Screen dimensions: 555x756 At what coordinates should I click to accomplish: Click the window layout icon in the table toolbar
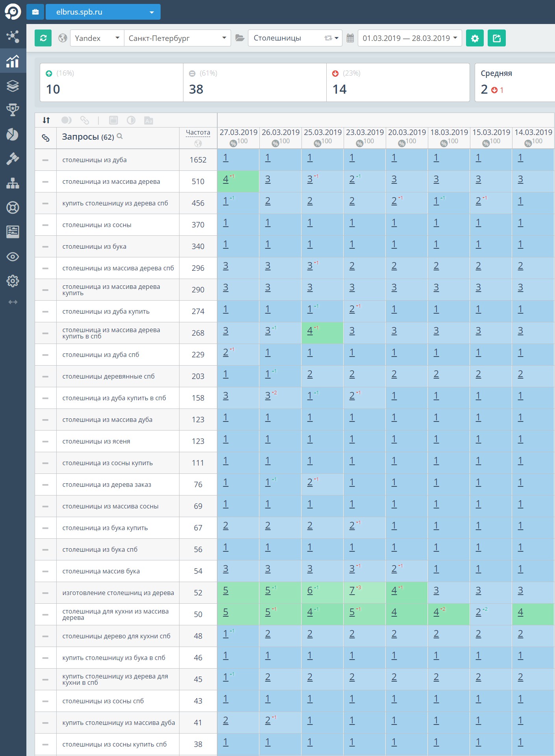pyautogui.click(x=113, y=120)
